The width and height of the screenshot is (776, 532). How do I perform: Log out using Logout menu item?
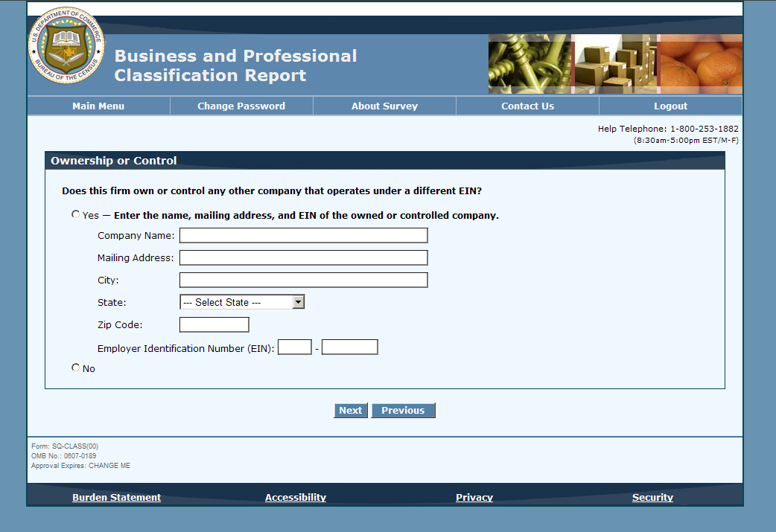coord(670,106)
